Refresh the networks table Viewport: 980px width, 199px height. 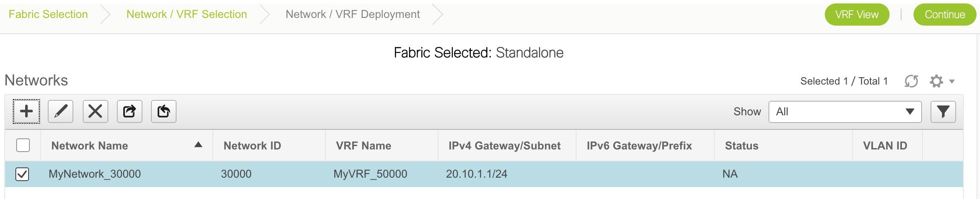911,81
